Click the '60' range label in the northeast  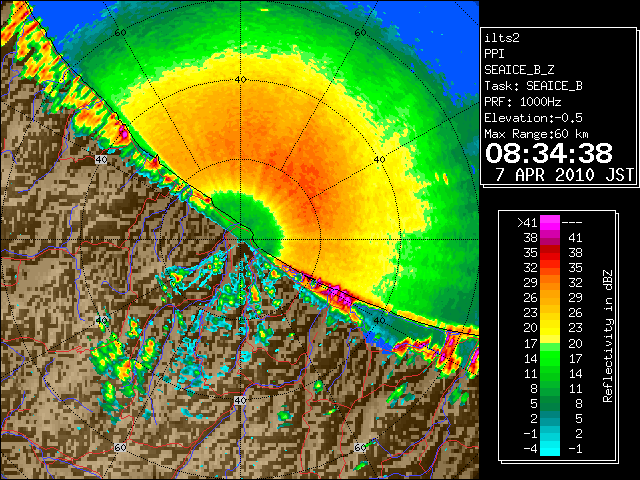[360, 33]
